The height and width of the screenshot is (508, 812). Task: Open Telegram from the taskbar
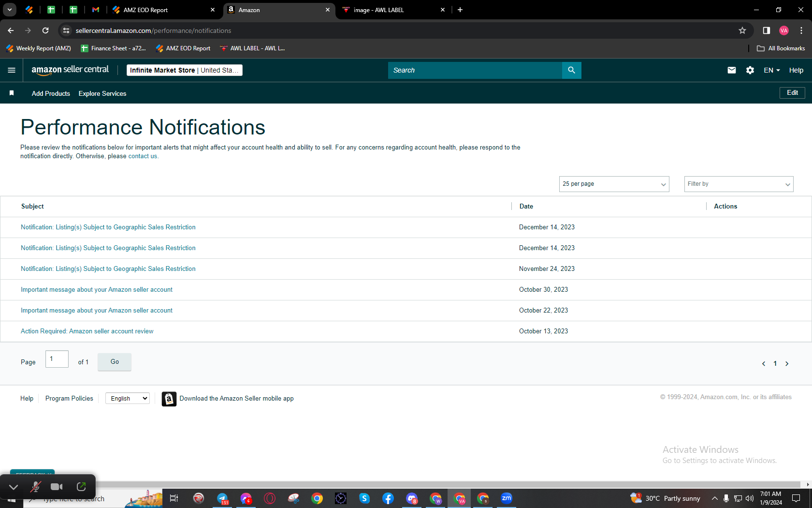pyautogui.click(x=222, y=498)
